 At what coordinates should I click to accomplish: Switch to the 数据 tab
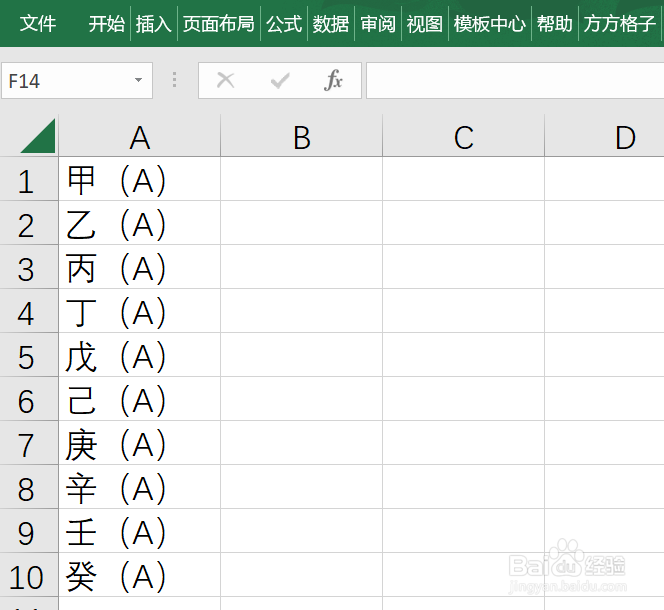pos(331,23)
